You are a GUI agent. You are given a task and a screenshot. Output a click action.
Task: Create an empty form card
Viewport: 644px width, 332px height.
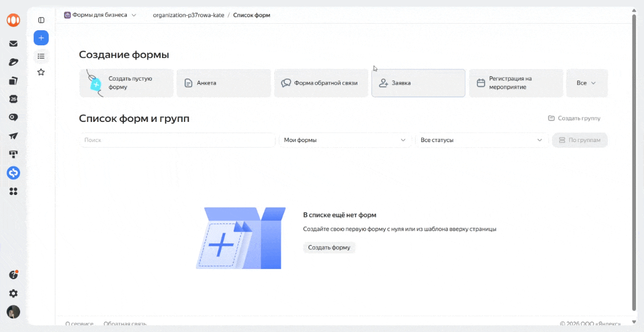pos(126,83)
